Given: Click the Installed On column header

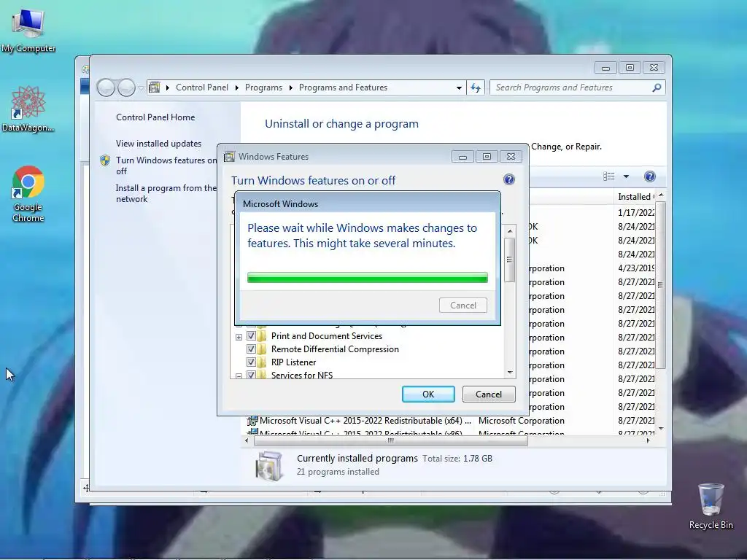Looking at the screenshot, I should [x=635, y=197].
